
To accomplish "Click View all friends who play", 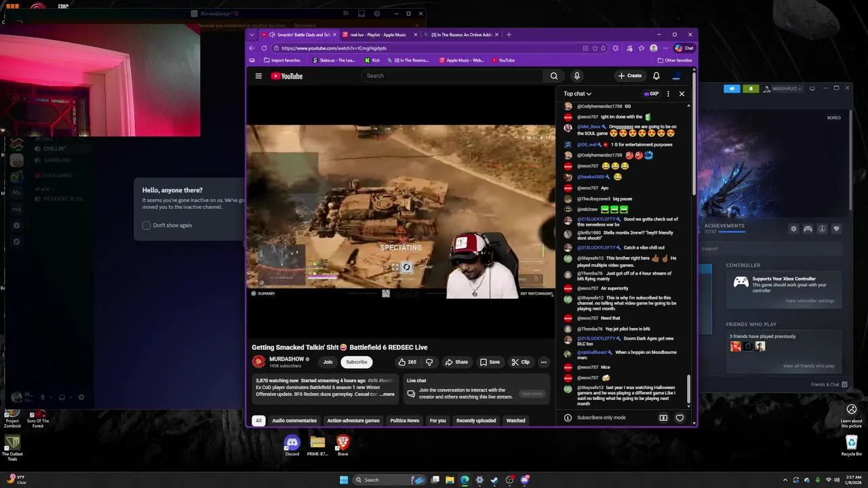I will click(x=809, y=366).
